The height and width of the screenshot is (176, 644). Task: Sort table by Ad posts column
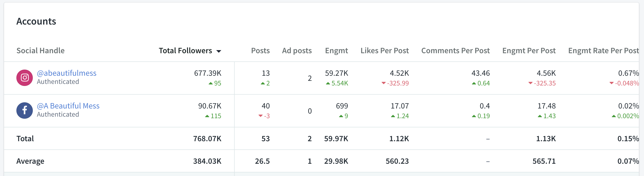pos(297,51)
